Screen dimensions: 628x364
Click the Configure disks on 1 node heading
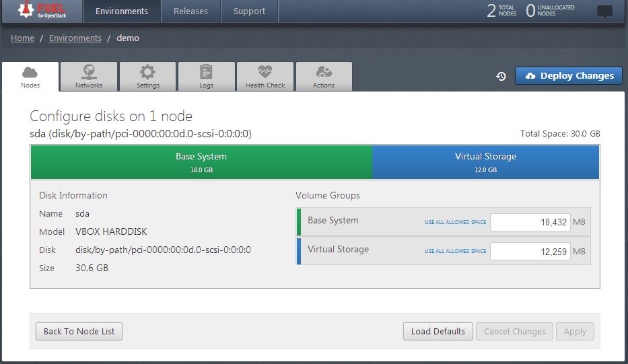pos(111,116)
